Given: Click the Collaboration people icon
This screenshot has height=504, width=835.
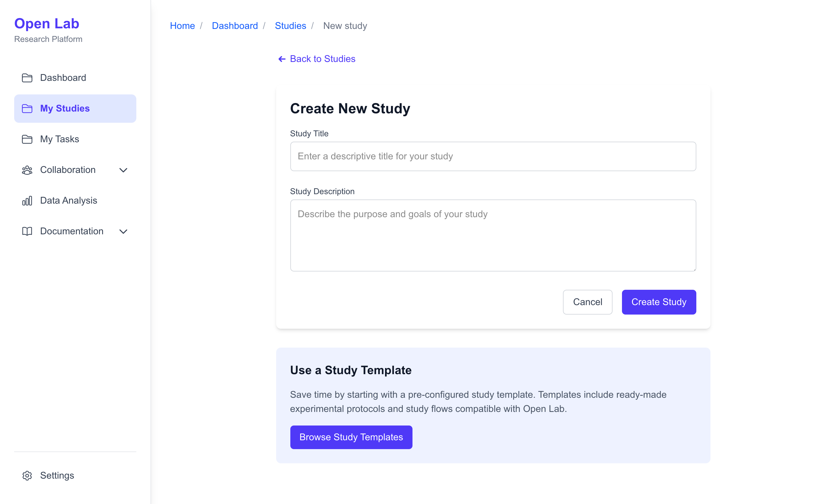Looking at the screenshot, I should click(27, 170).
